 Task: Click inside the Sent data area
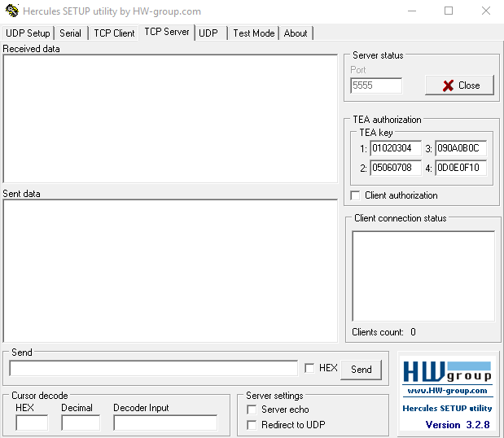[x=170, y=271]
